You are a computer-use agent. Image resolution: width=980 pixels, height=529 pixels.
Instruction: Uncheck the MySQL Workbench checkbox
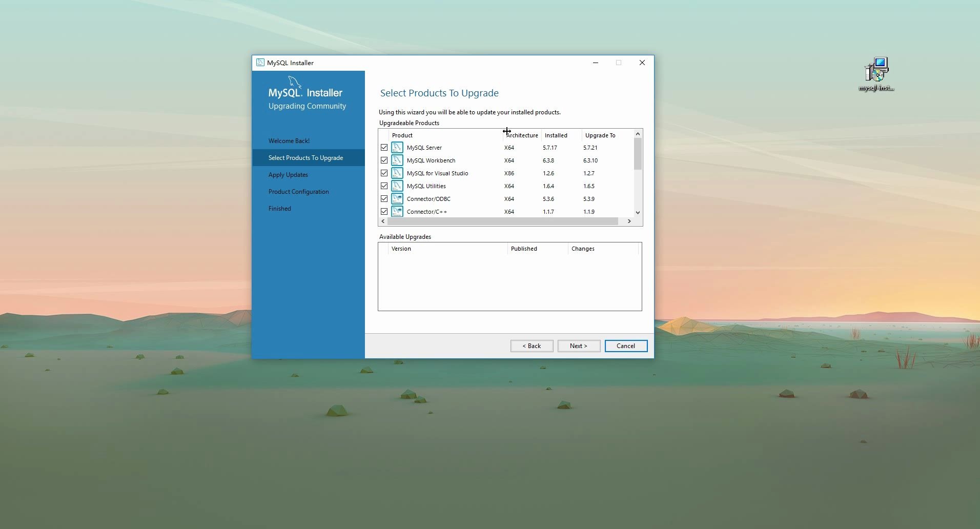pos(384,160)
